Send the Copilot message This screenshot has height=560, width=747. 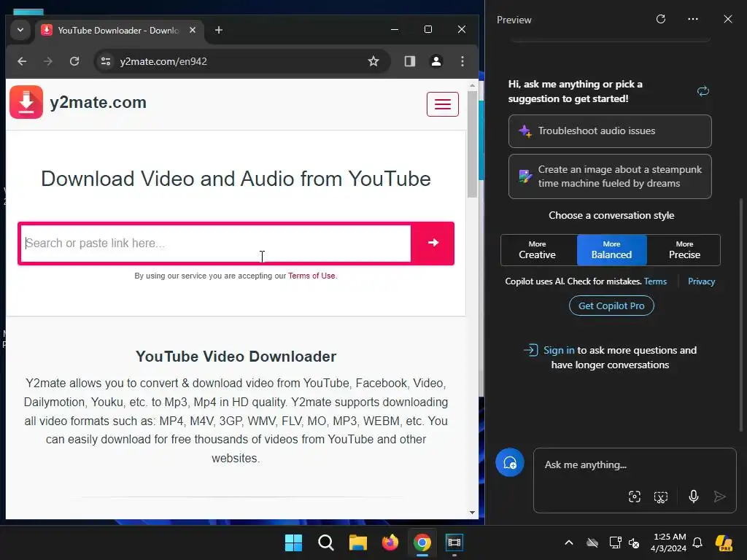click(x=719, y=497)
